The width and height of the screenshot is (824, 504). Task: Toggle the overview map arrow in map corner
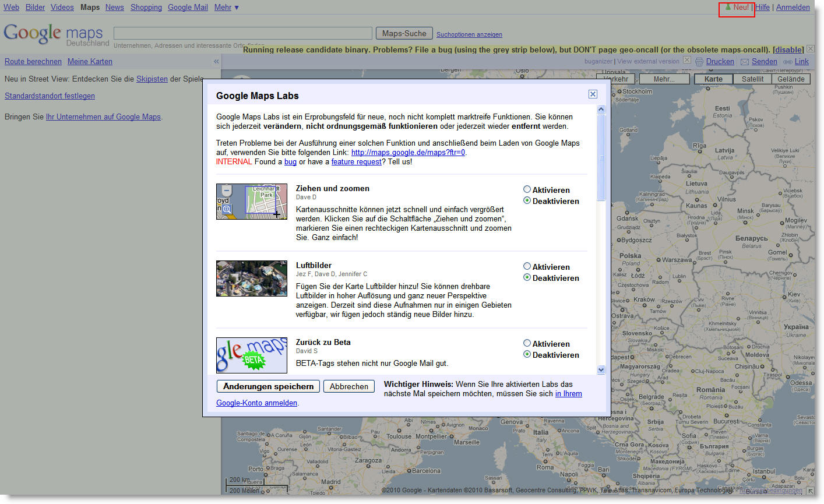[810, 491]
